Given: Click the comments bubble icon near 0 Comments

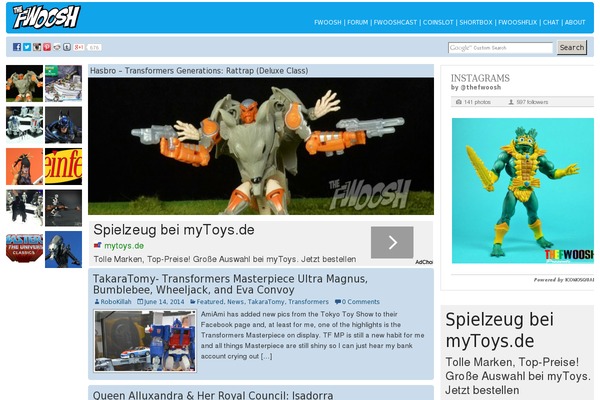Looking at the screenshot, I should (338, 302).
